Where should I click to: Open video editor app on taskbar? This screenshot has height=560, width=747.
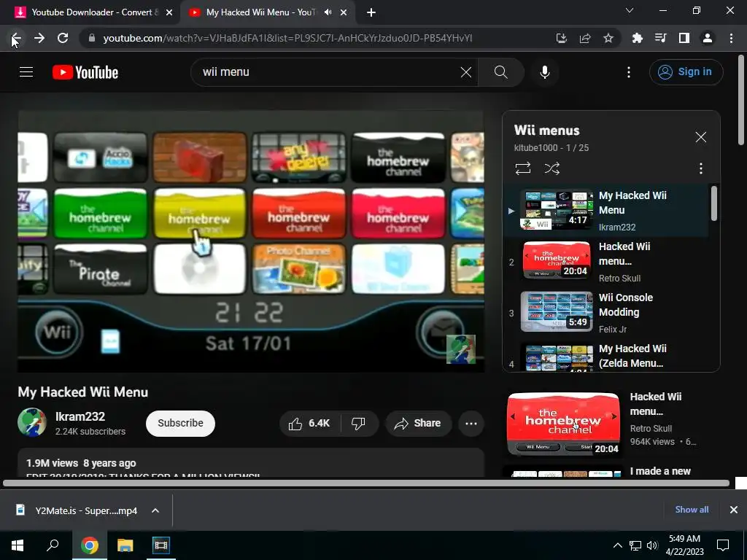(160, 545)
